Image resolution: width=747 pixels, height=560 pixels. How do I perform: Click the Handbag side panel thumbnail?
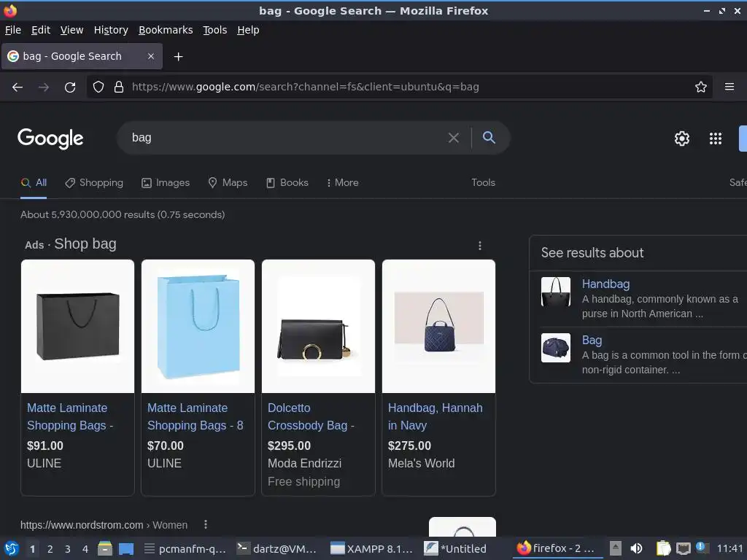click(555, 292)
